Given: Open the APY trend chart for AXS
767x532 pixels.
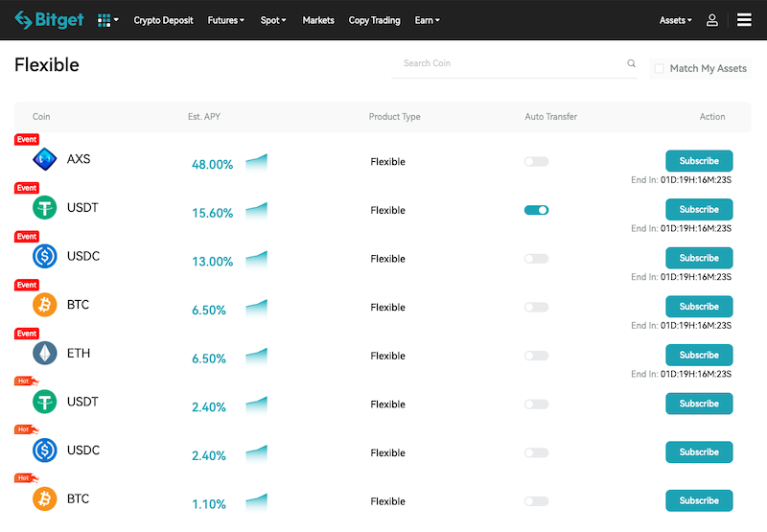Looking at the screenshot, I should (256, 162).
